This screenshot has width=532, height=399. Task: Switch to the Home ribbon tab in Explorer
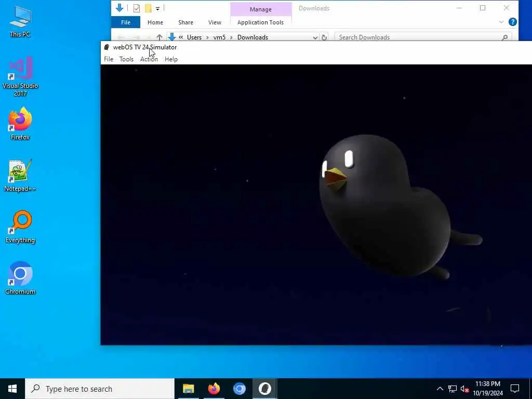pyautogui.click(x=155, y=22)
